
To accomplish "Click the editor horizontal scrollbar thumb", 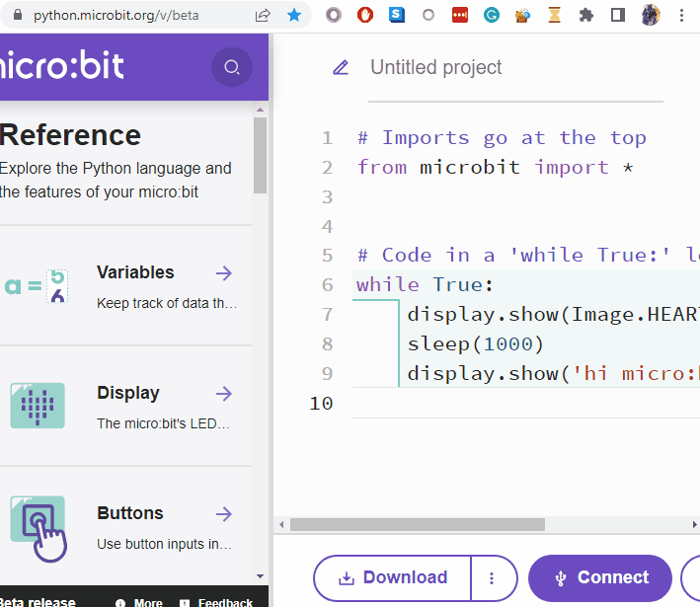I will click(x=418, y=524).
